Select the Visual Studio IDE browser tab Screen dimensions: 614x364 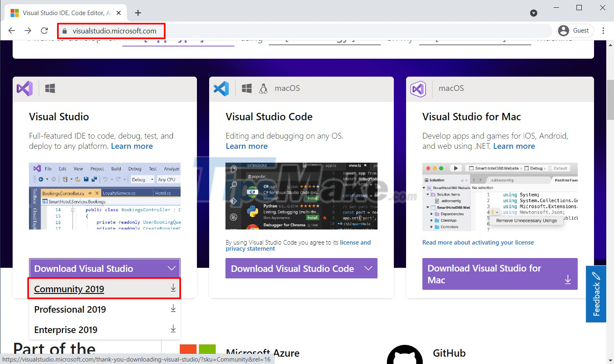pyautogui.click(x=66, y=13)
